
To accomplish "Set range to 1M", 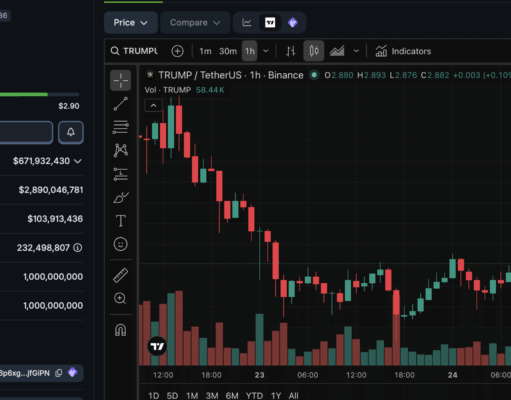I will pos(192,396).
